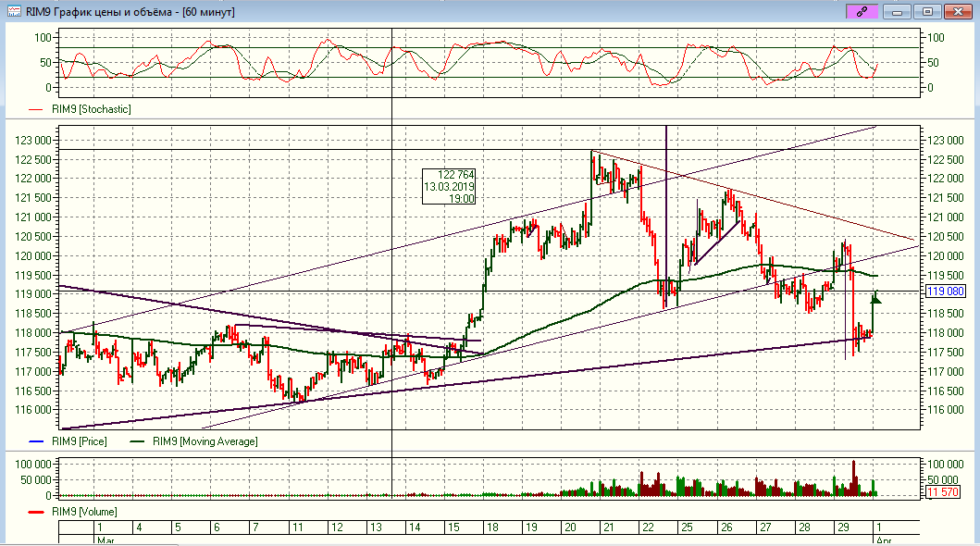Image resolution: width=980 pixels, height=546 pixels.
Task: Click the blue line swatch beside RIM9 [Price]
Action: (37, 441)
